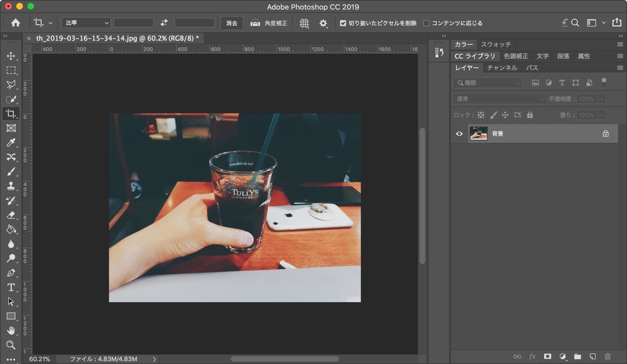Click the 角度補正 straighten button

click(x=269, y=23)
